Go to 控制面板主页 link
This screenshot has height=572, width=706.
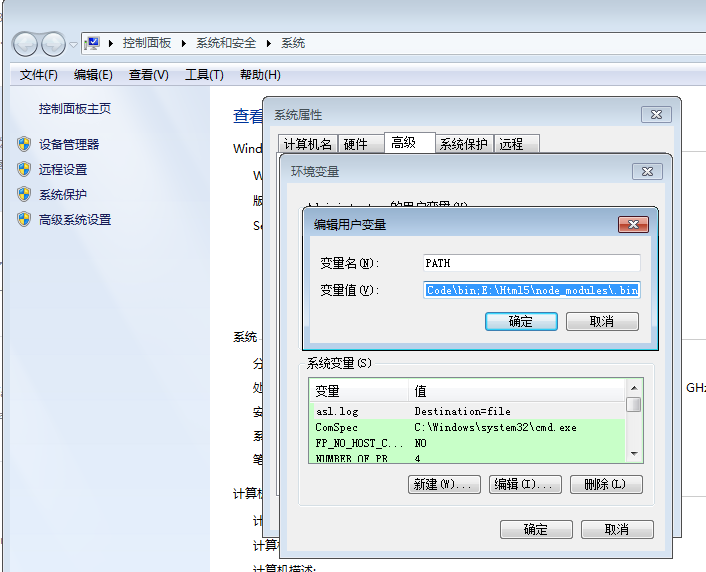click(75, 109)
